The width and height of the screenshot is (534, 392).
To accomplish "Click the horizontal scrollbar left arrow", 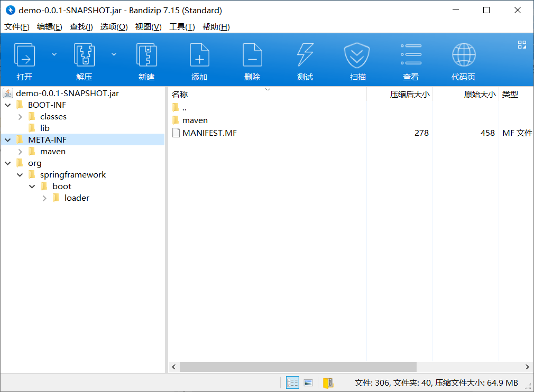I will click(174, 367).
